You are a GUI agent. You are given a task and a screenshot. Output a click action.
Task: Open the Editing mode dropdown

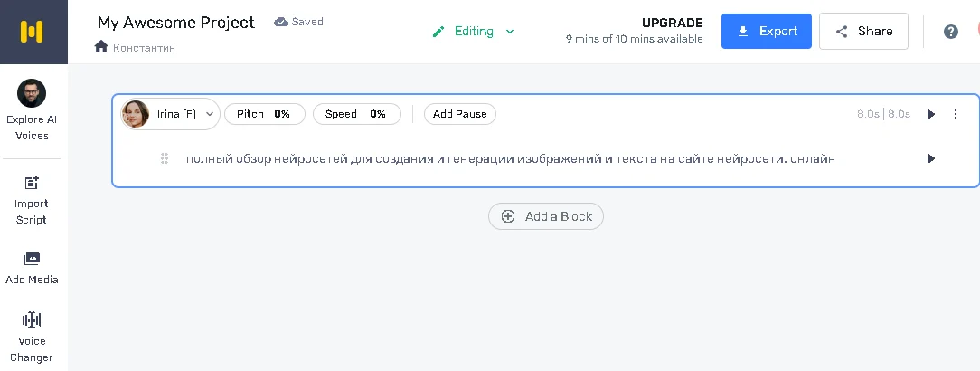click(x=474, y=32)
